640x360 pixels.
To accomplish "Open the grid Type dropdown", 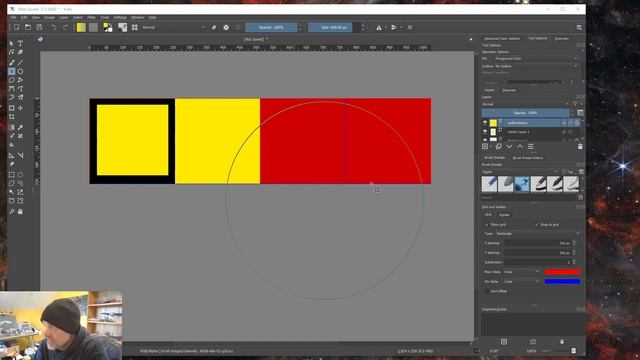I will click(x=537, y=233).
